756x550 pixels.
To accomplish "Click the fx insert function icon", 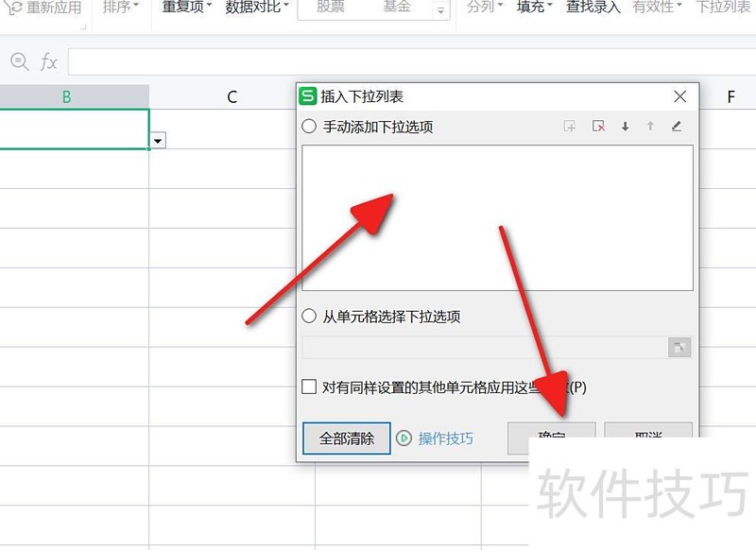I will [x=49, y=61].
